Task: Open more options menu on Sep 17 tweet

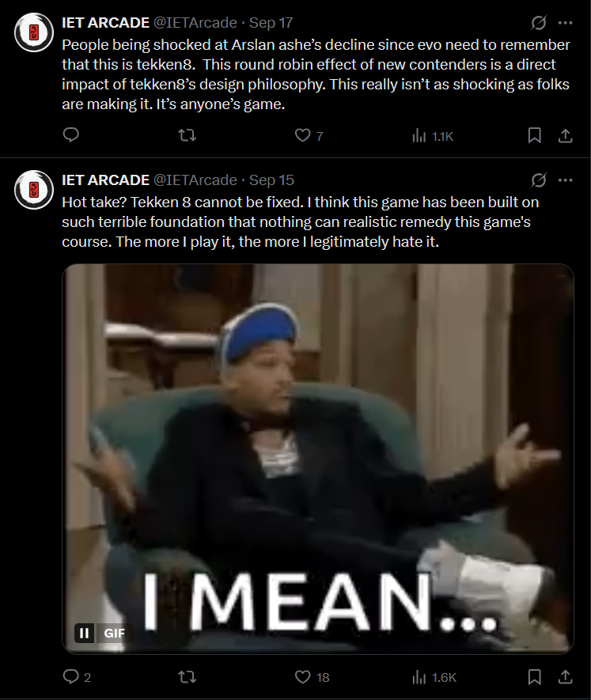Action: [x=565, y=22]
